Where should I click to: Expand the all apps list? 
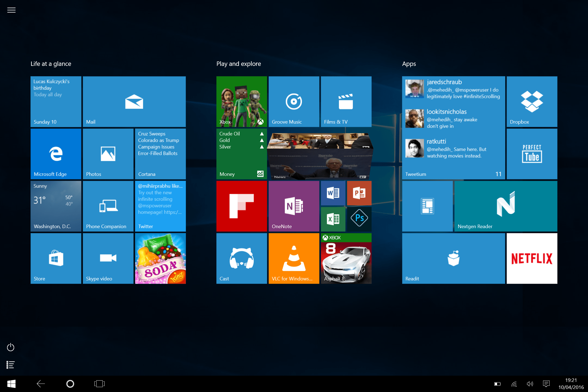(x=10, y=365)
